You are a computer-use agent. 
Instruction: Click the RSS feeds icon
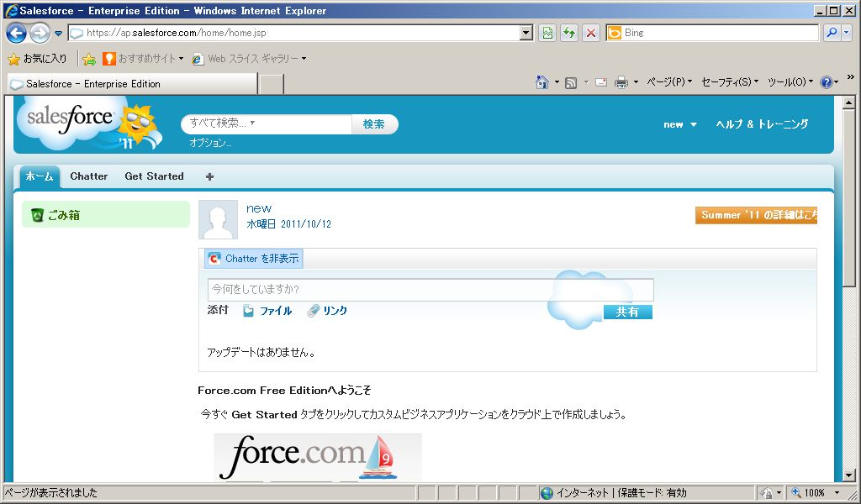571,83
